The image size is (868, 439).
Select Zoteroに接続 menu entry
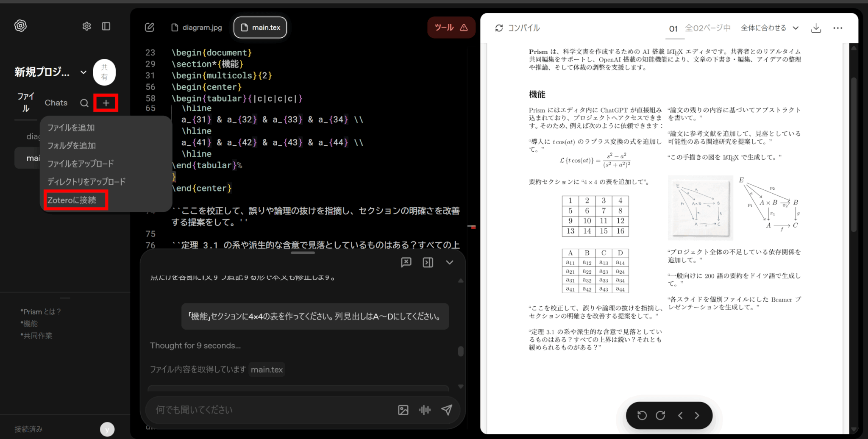[72, 200]
